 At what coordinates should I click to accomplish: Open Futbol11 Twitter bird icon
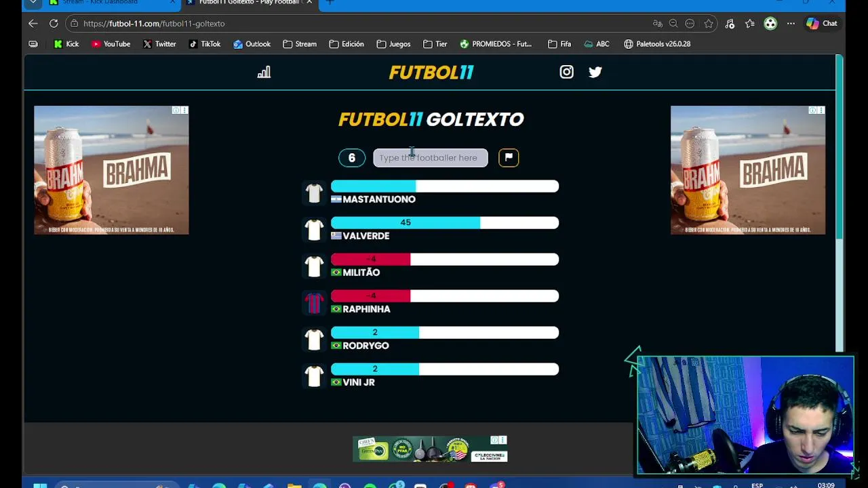tap(595, 72)
